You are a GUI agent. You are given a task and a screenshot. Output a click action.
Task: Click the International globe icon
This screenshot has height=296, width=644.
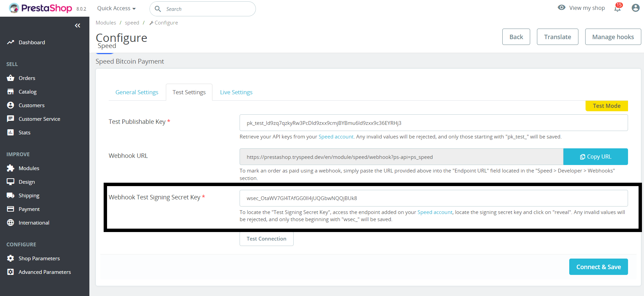(x=11, y=223)
